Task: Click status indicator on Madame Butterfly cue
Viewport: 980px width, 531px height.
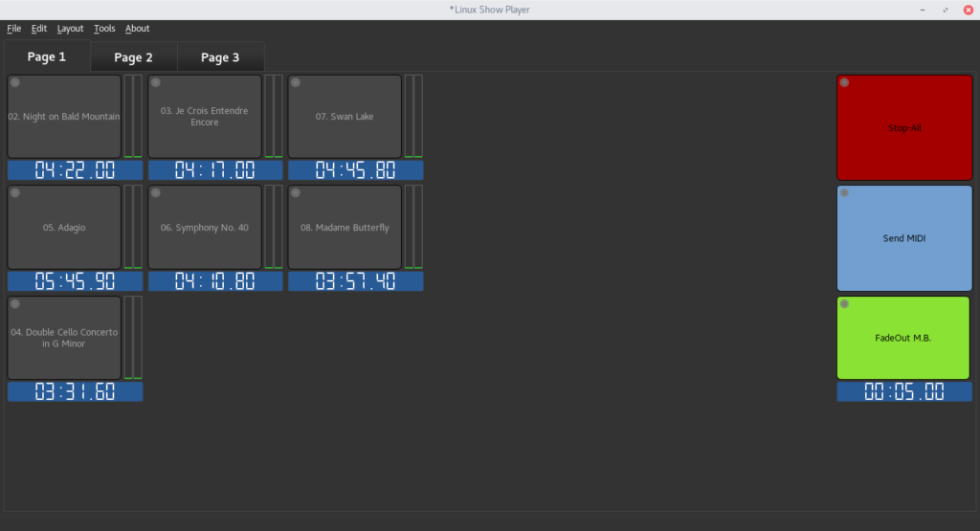Action: (x=296, y=193)
